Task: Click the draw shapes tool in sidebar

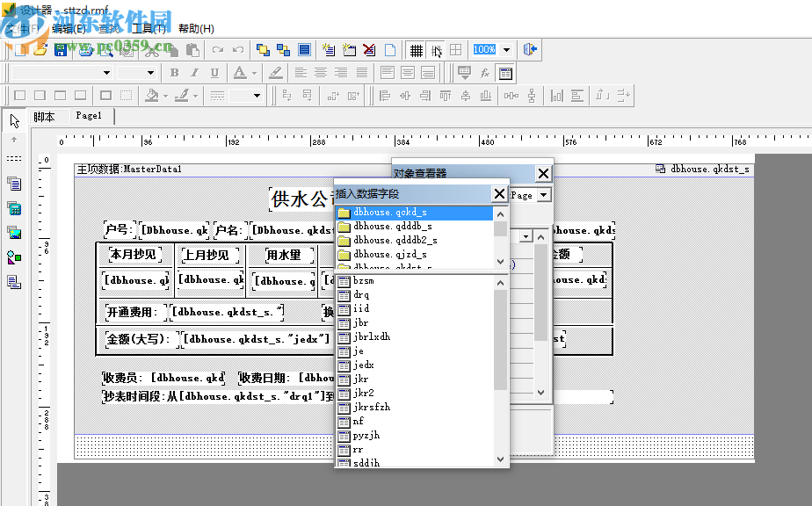Action: tap(14, 257)
